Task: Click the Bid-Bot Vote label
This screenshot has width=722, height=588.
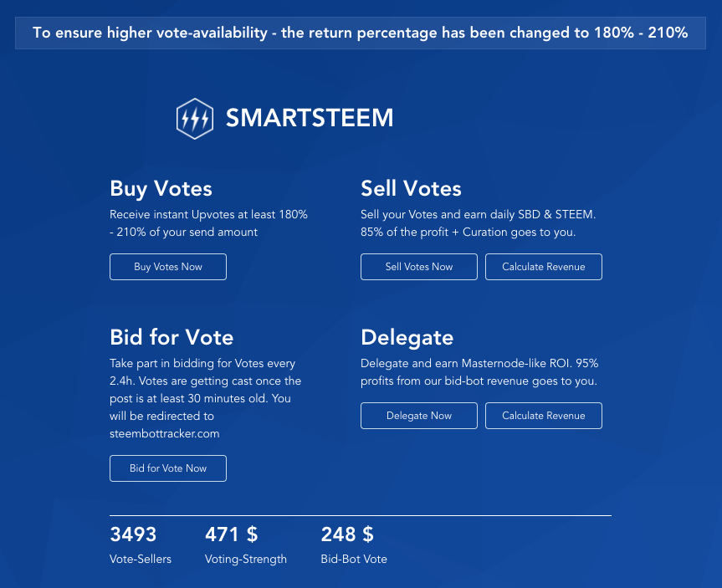Action: click(354, 559)
